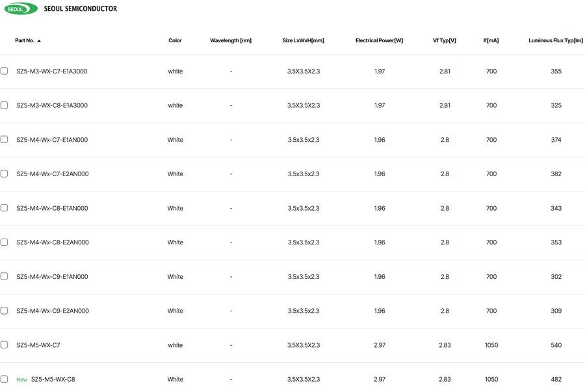Tick the checkbox for SZ5-M3-WX-C7-E1A3000
The image size is (585, 392).
point(4,71)
